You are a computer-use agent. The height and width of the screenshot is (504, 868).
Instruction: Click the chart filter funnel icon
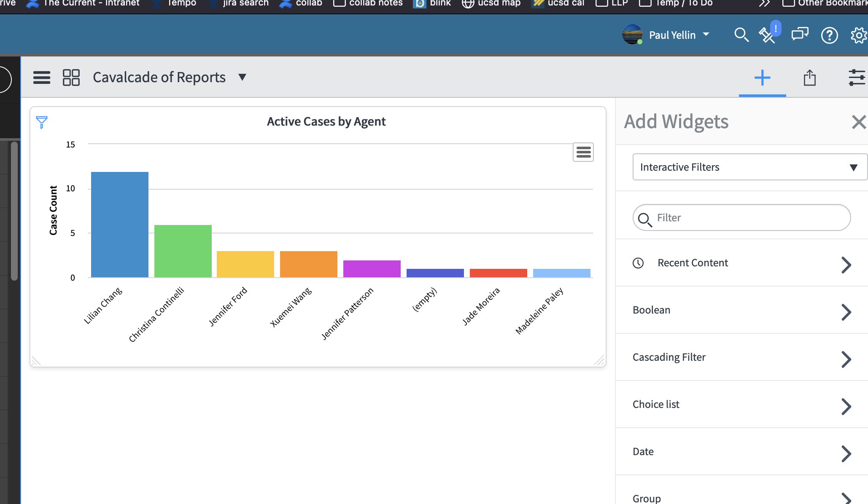click(42, 122)
